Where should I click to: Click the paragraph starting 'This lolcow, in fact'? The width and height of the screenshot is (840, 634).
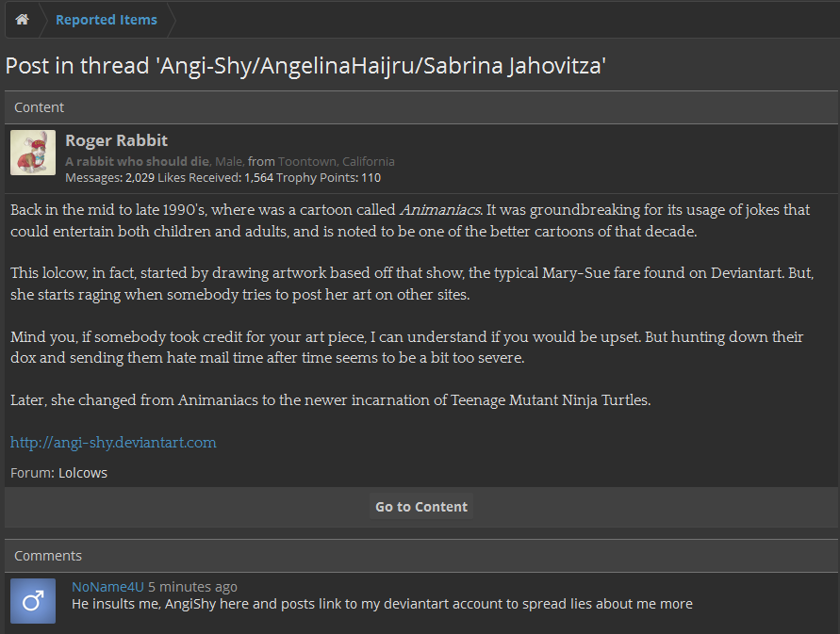pos(412,284)
